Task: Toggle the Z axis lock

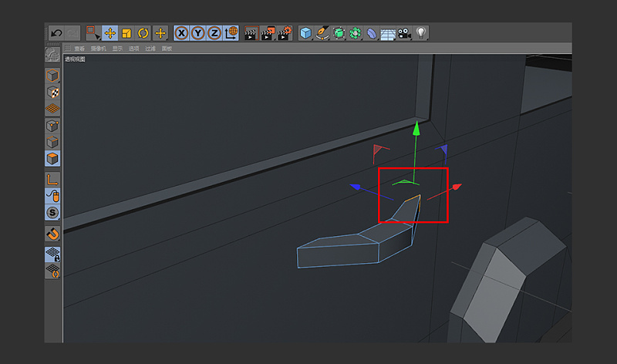Action: point(214,33)
